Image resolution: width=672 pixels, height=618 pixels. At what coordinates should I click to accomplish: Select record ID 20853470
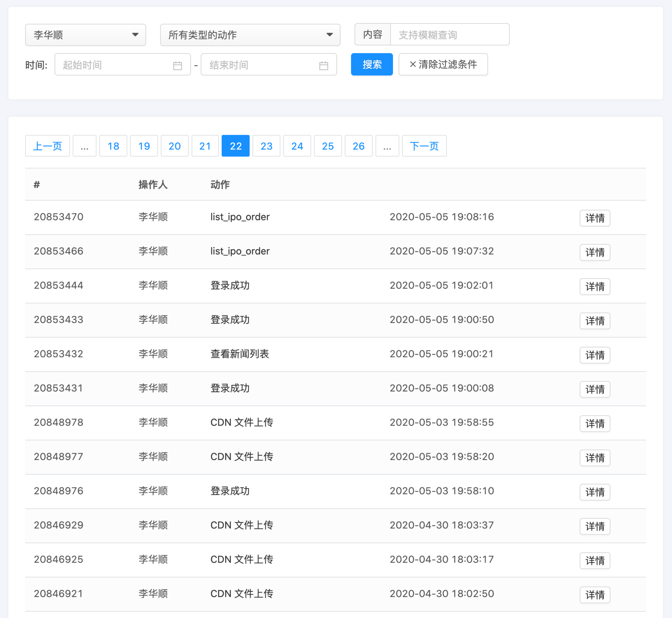point(58,217)
